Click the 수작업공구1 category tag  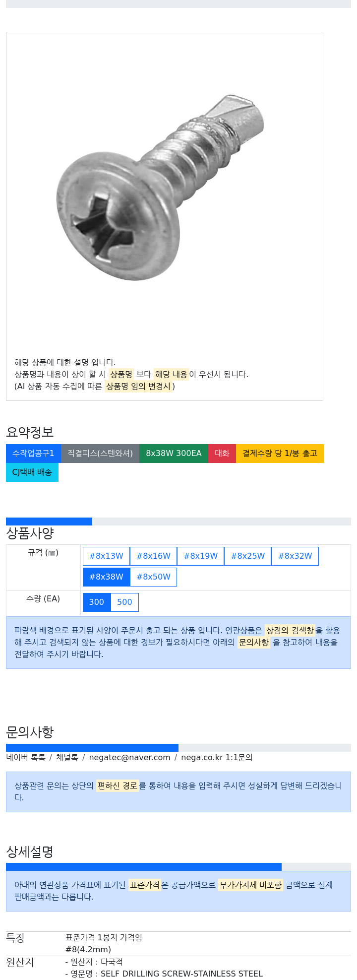(x=33, y=454)
